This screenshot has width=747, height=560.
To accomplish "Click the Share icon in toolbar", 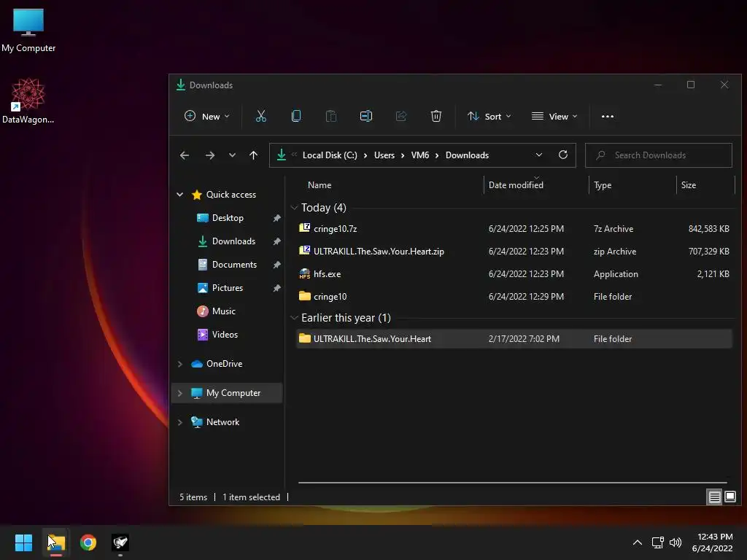I will (x=401, y=116).
